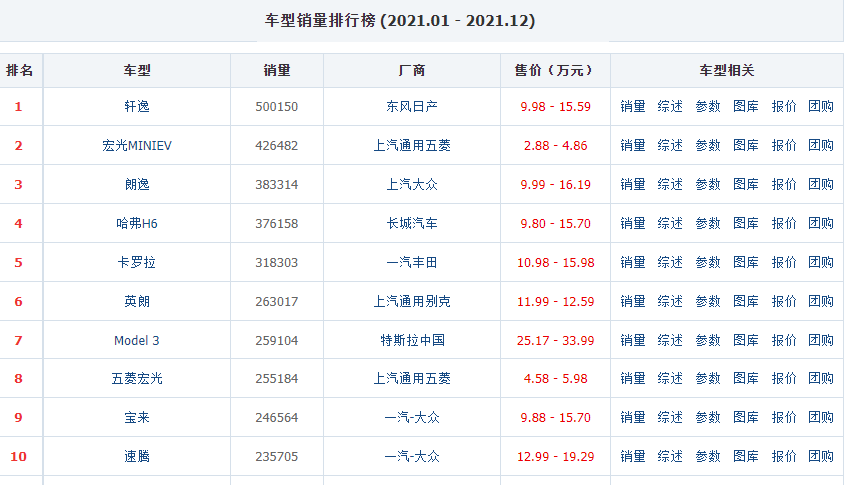Select sales figure 426482
Screen dimensions: 848x487
[x=277, y=146]
